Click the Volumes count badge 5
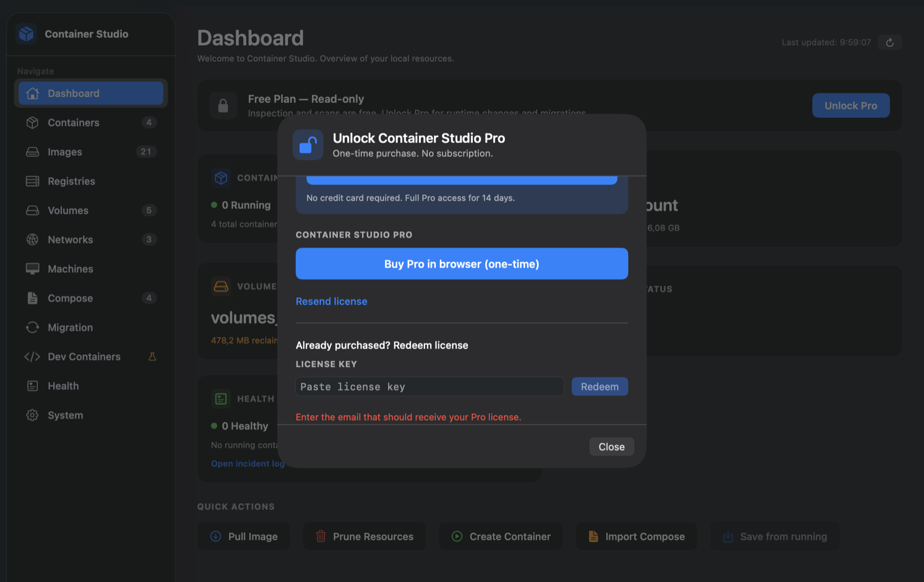924x582 pixels. 149,210
